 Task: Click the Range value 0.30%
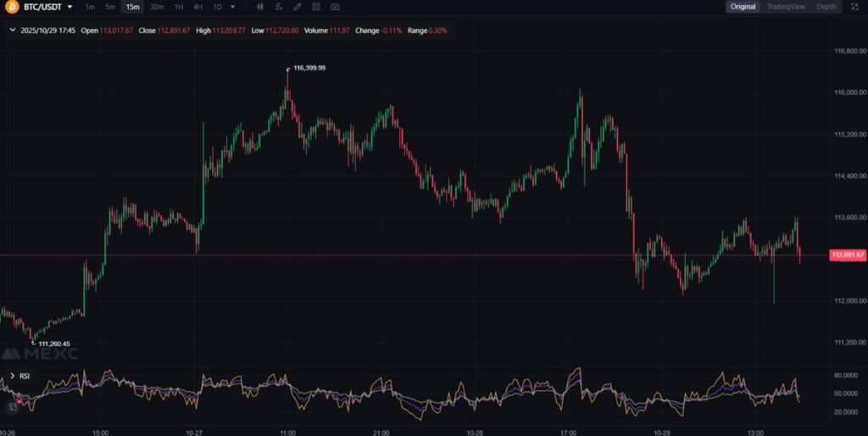pos(437,31)
